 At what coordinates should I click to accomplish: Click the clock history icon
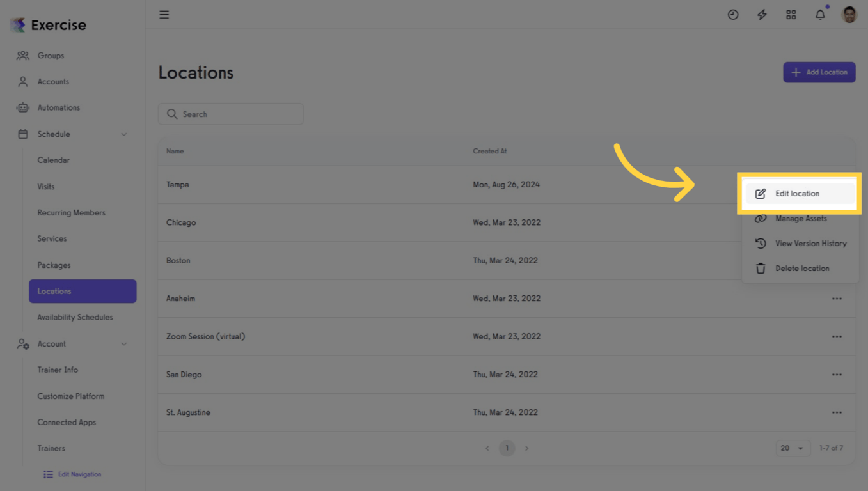tap(733, 14)
